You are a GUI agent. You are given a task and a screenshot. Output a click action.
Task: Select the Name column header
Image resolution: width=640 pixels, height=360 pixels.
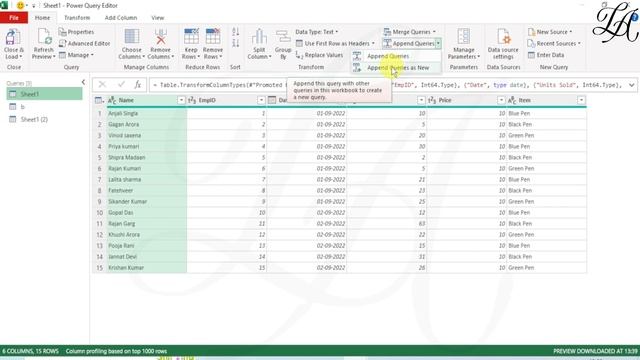[146, 100]
